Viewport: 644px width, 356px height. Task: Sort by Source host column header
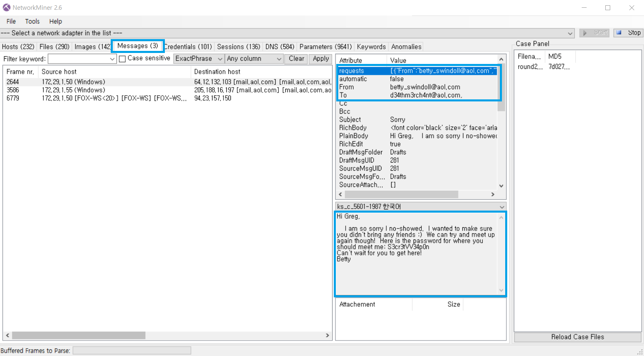[114, 72]
